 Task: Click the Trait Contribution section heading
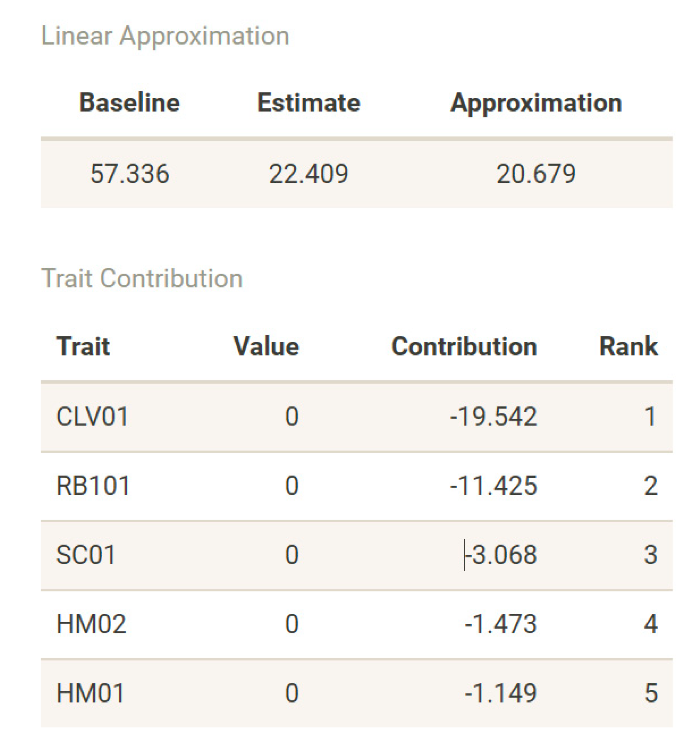[x=142, y=278]
